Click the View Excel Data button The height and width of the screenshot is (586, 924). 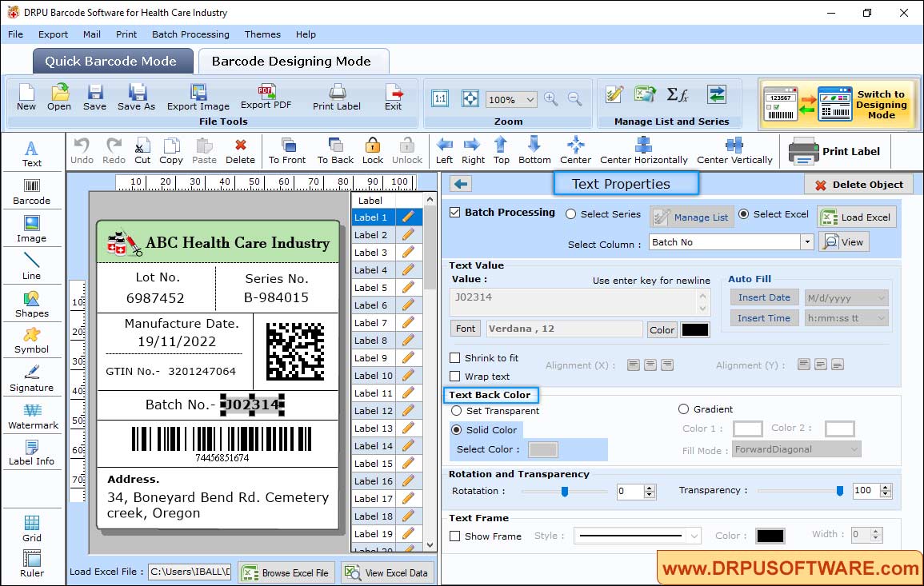click(386, 572)
